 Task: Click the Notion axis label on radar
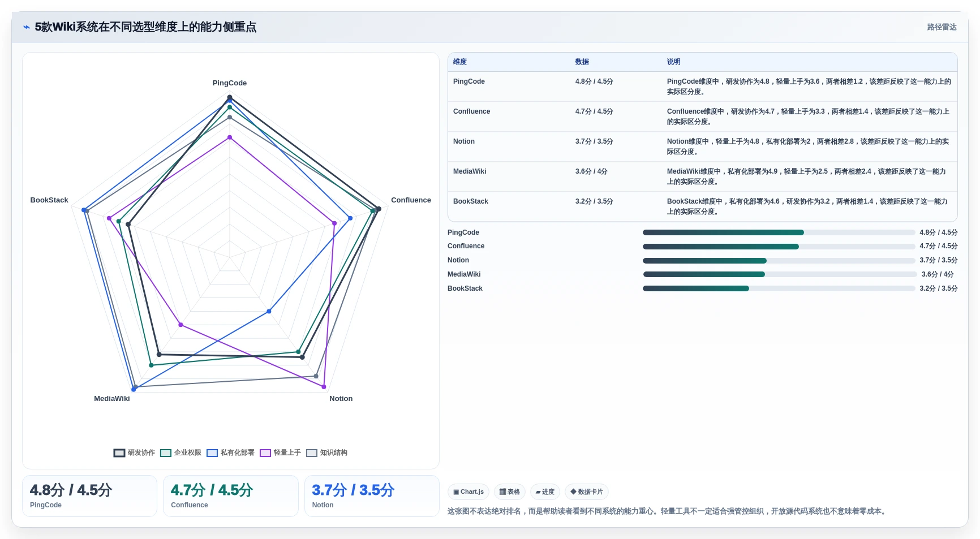pyautogui.click(x=341, y=399)
